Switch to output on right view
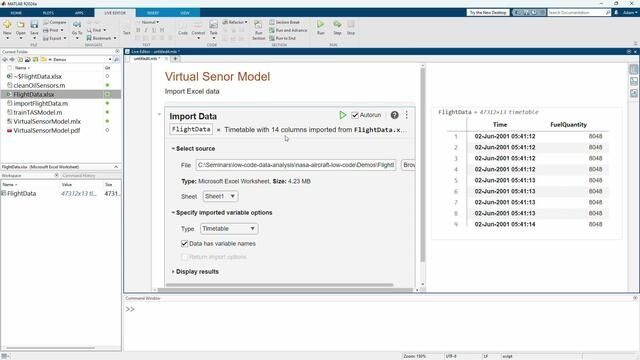 633,69
